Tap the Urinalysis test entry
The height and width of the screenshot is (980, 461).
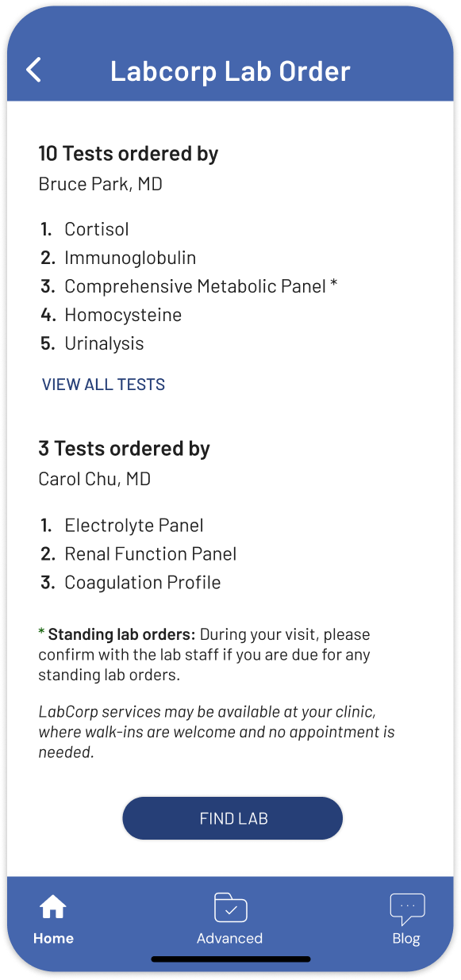point(105,343)
